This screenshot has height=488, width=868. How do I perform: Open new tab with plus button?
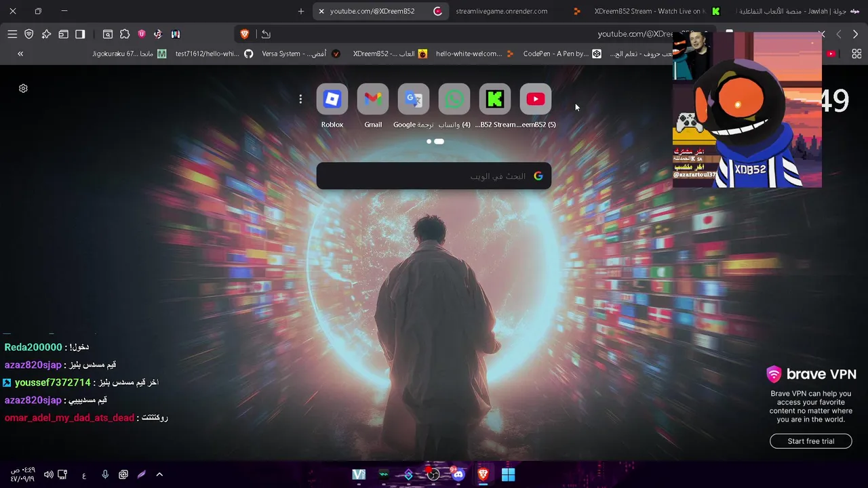click(301, 11)
